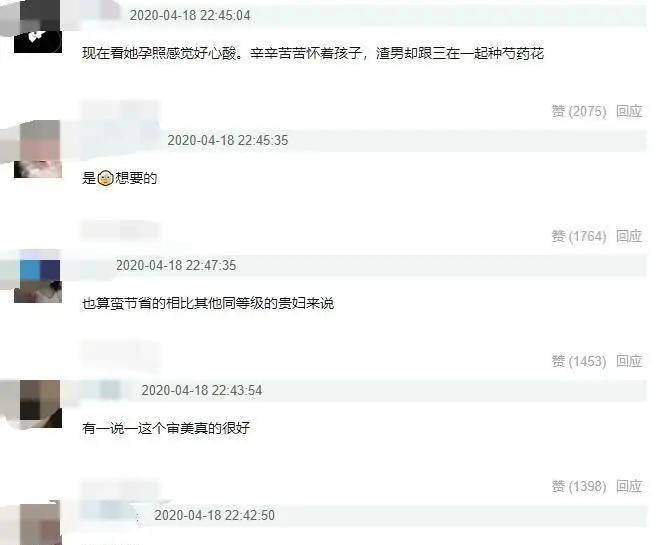Reply to the comment with 1453 likes
The height and width of the screenshot is (545, 657).
click(x=629, y=361)
